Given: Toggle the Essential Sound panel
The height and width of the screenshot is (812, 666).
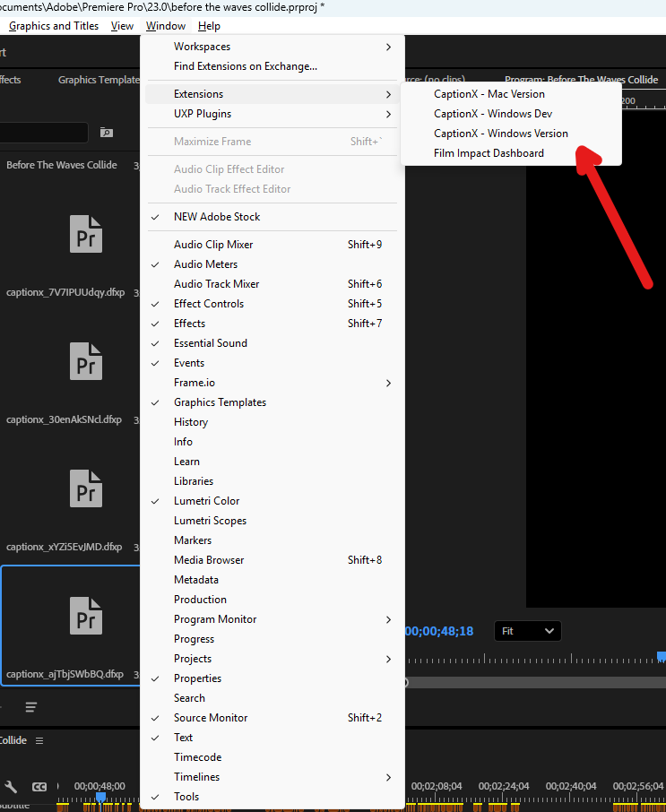Looking at the screenshot, I should (272, 343).
